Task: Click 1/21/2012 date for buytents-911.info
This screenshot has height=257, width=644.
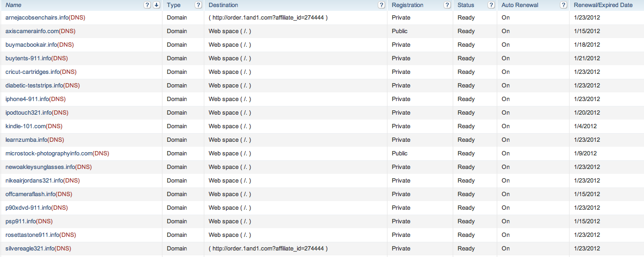Action: 587,58
